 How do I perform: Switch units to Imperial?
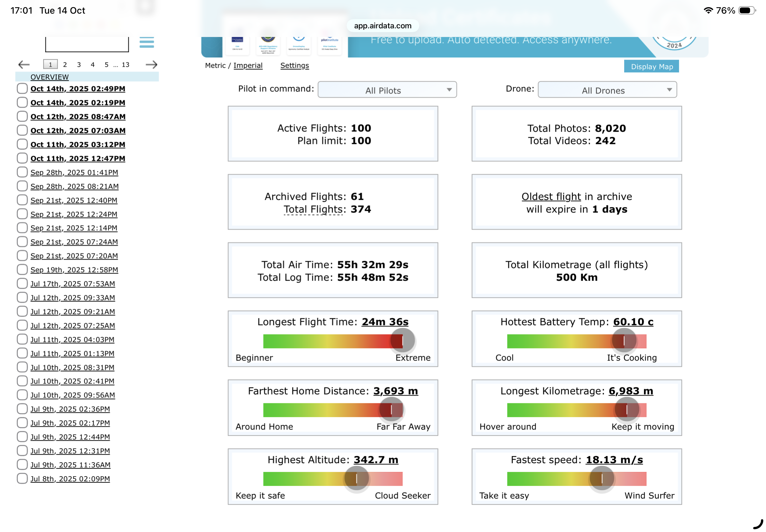point(248,65)
